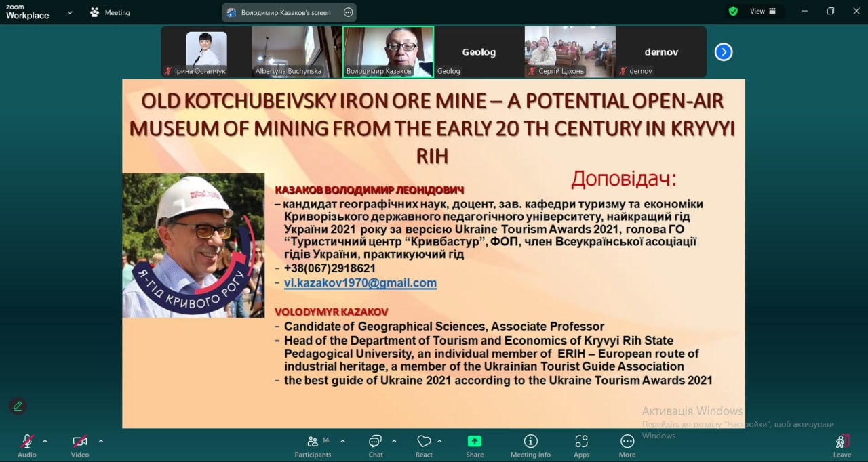868x462 pixels.
Task: Expand the video settings arrow
Action: pos(100,441)
